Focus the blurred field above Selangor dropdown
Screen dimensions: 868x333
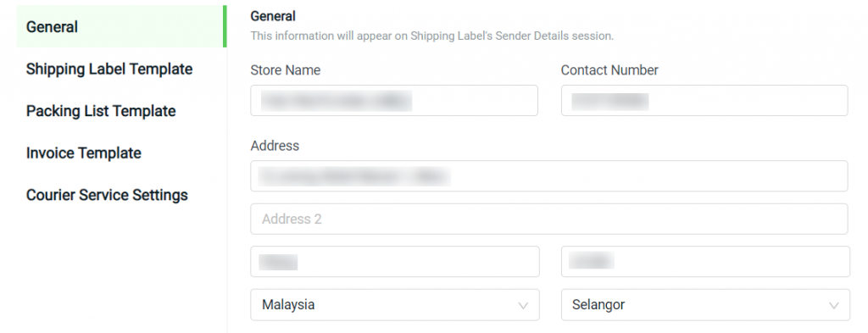[x=705, y=262]
